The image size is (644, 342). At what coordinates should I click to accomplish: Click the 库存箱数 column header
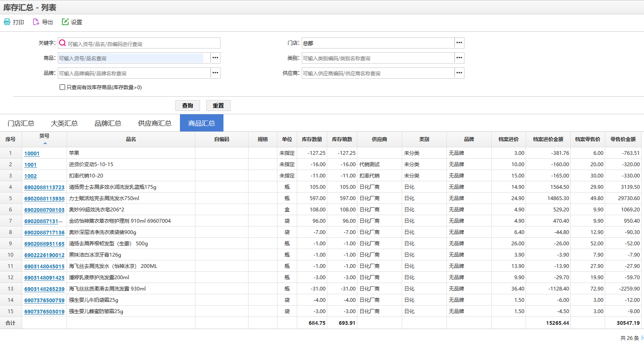pos(342,139)
